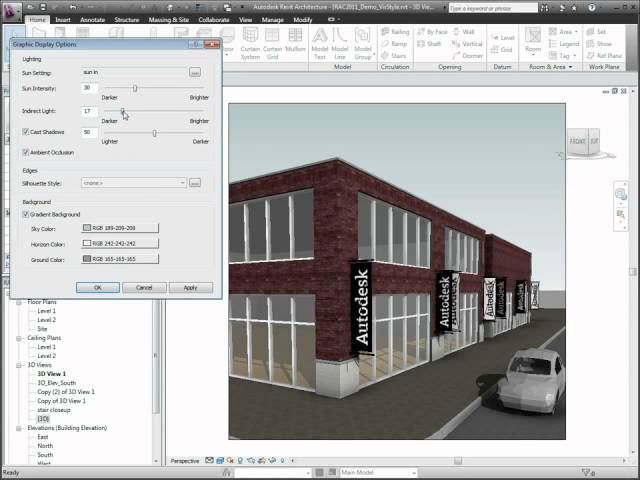Collapse the Ceiling Plans tree node

[19, 338]
